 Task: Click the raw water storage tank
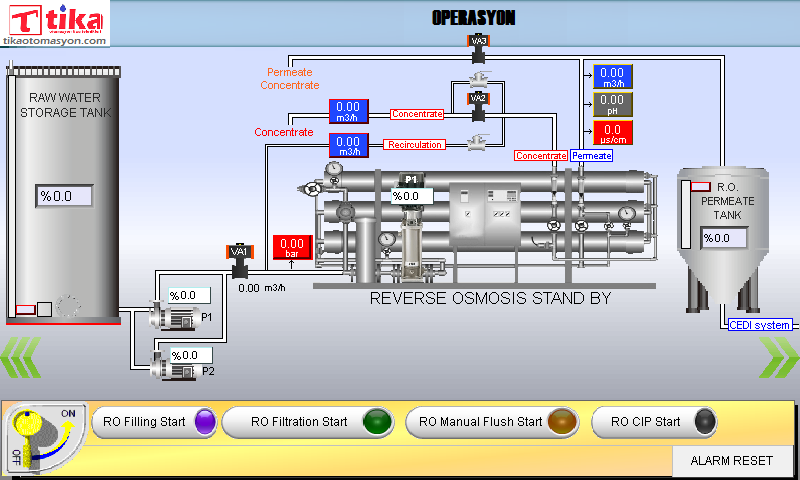pos(62,190)
